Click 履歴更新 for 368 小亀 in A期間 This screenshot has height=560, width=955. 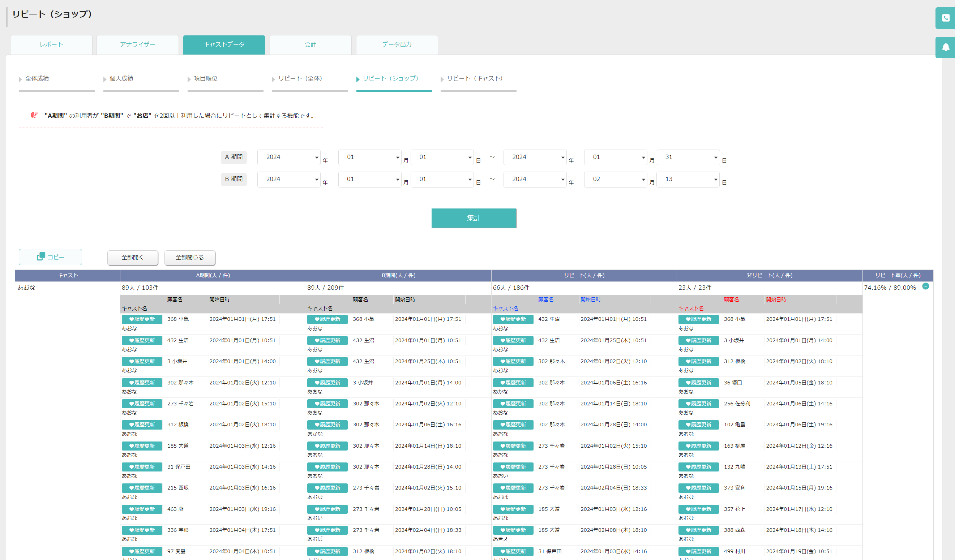pos(142,319)
